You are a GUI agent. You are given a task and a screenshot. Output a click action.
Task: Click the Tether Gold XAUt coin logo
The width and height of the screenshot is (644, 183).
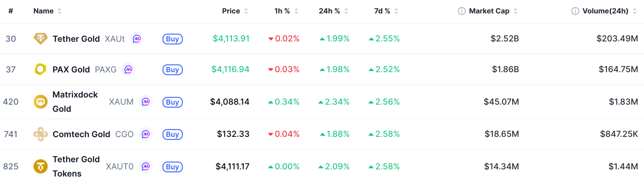[x=41, y=39]
